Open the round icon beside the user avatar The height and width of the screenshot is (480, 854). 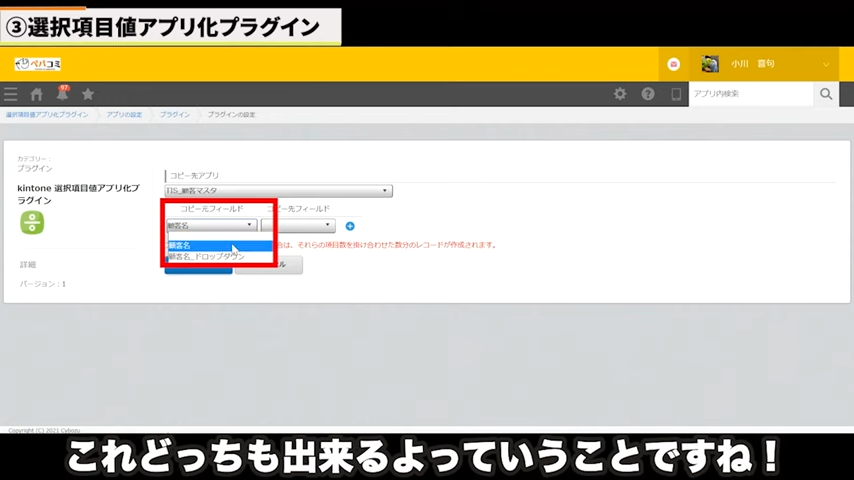pyautogui.click(x=674, y=64)
